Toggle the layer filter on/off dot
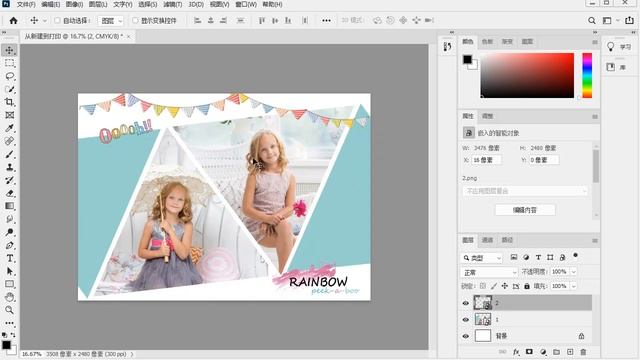The height and width of the screenshot is (360, 640). point(575,256)
